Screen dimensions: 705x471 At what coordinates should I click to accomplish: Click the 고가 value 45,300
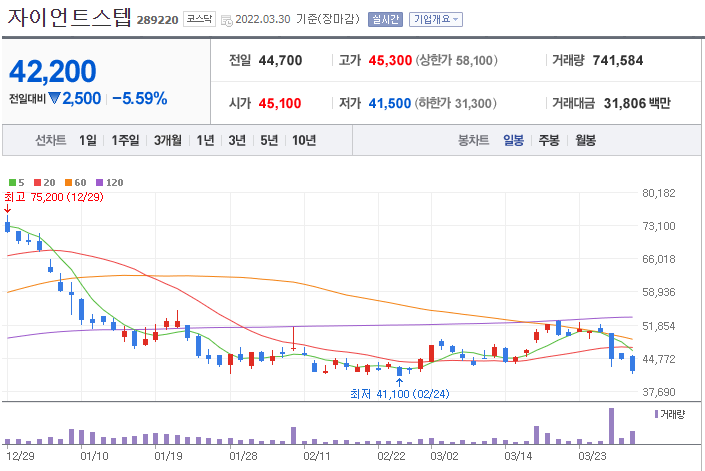390,60
